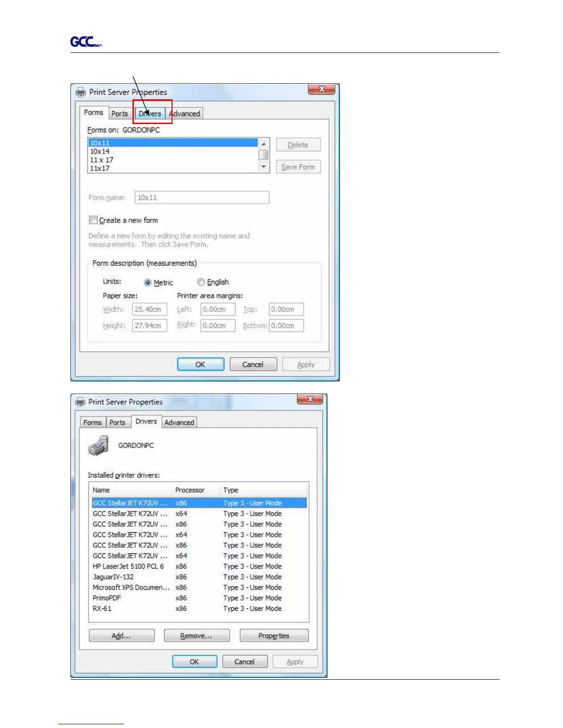Click the Form name field containing 10x11
Viewport: 563px width, 728px height.
(202, 198)
